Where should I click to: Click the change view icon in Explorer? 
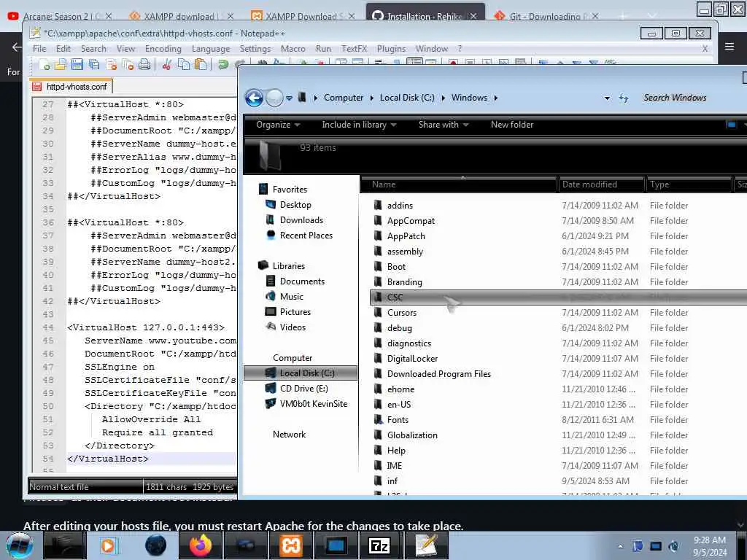[731, 125]
